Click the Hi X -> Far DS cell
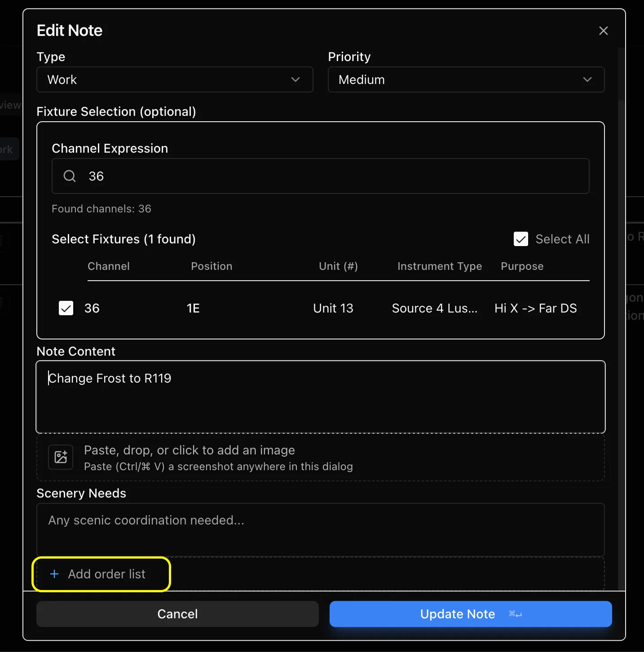 click(536, 308)
